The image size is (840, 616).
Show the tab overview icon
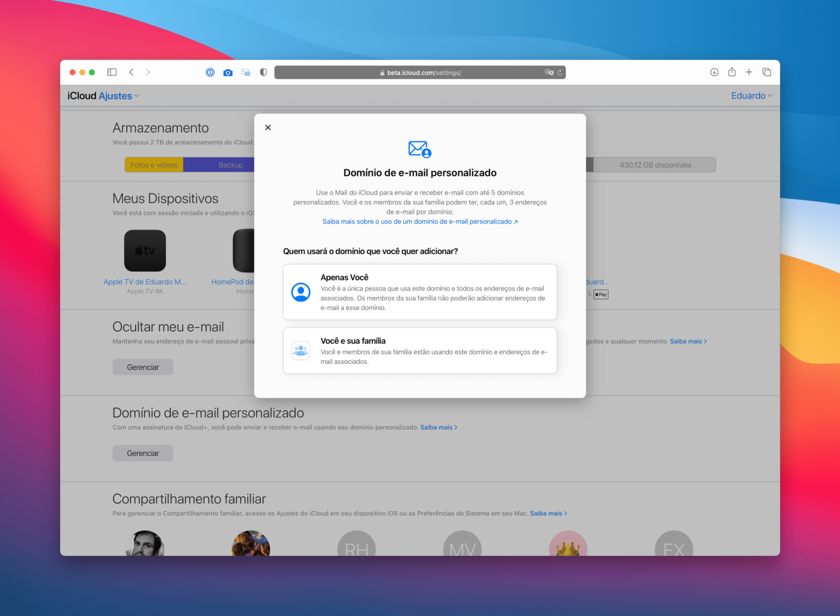click(767, 72)
